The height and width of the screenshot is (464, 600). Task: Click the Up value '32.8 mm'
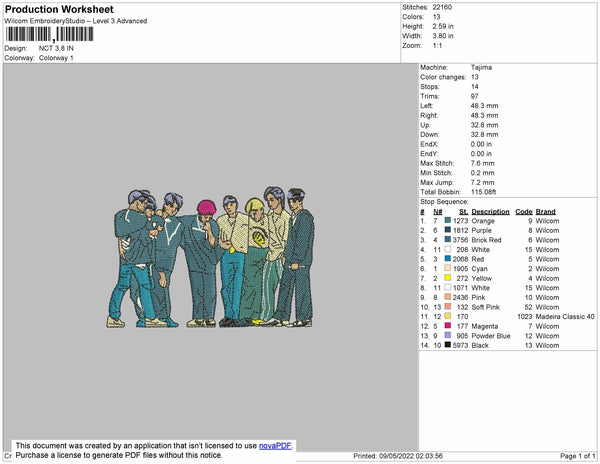[x=484, y=125]
